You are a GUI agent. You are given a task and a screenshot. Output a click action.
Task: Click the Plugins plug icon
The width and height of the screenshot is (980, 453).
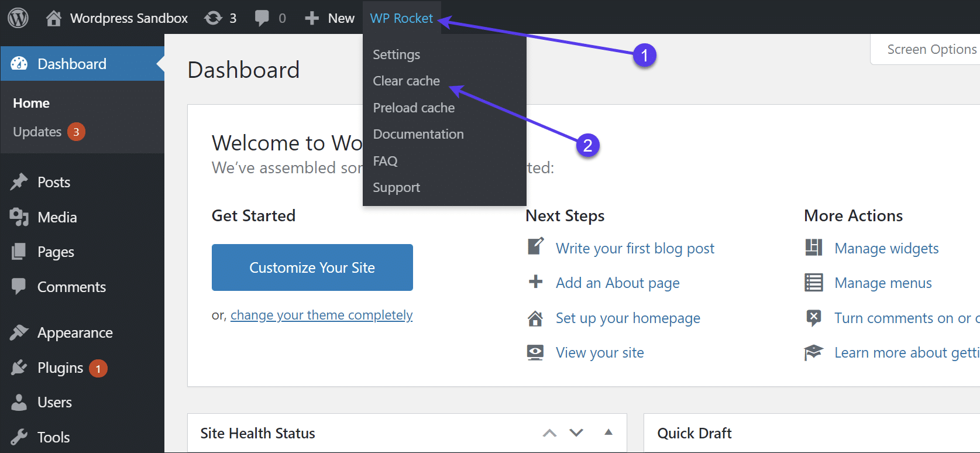tap(19, 368)
